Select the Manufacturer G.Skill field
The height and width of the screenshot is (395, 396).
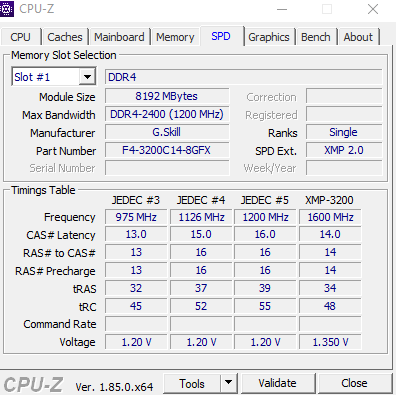tap(167, 132)
